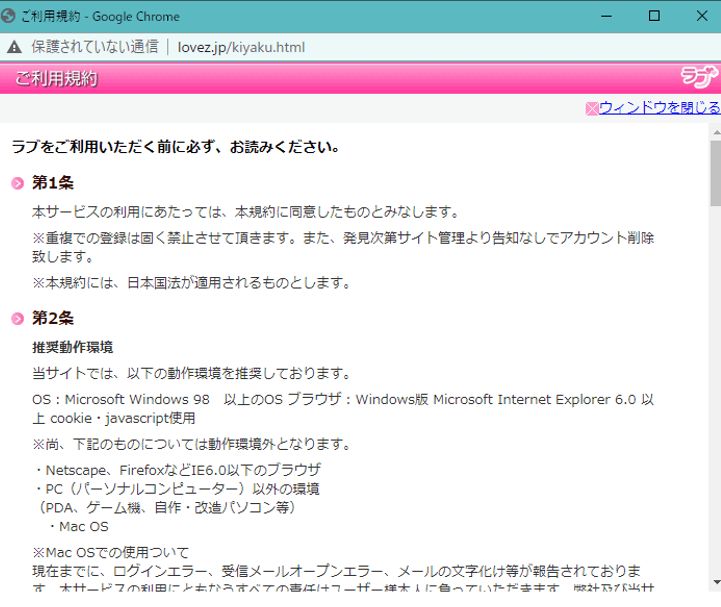Click the vertical scrollbar thumb
The height and width of the screenshot is (607, 721).
point(716,173)
